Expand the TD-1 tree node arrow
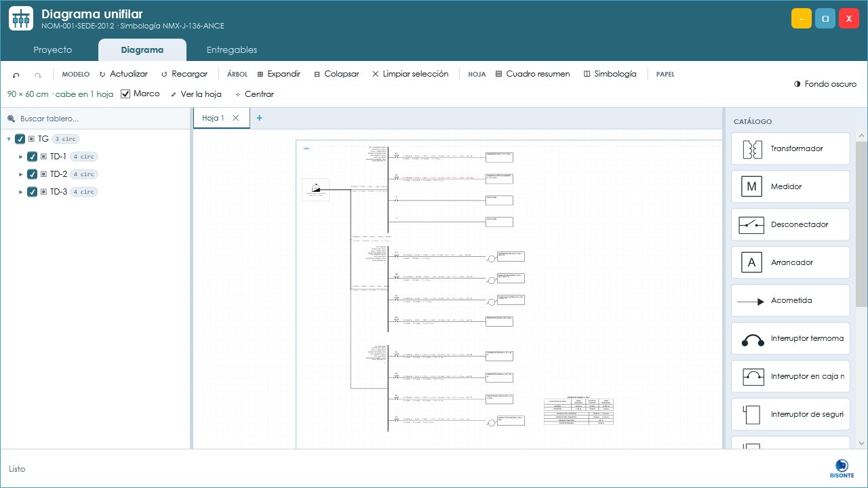868x488 pixels. 21,157
